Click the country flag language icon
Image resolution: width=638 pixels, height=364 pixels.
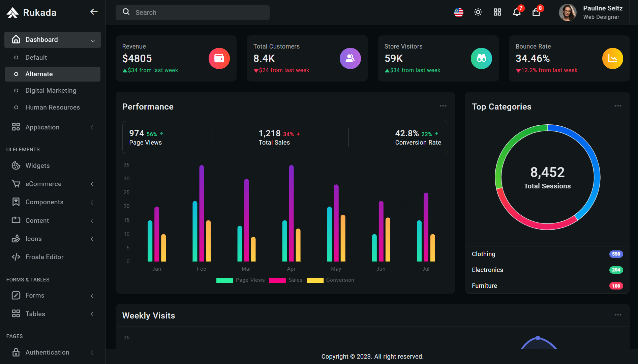[x=459, y=12]
